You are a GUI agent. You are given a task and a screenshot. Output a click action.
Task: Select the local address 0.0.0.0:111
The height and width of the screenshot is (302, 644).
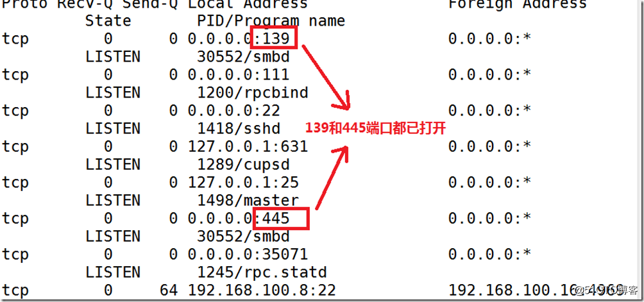coord(239,74)
